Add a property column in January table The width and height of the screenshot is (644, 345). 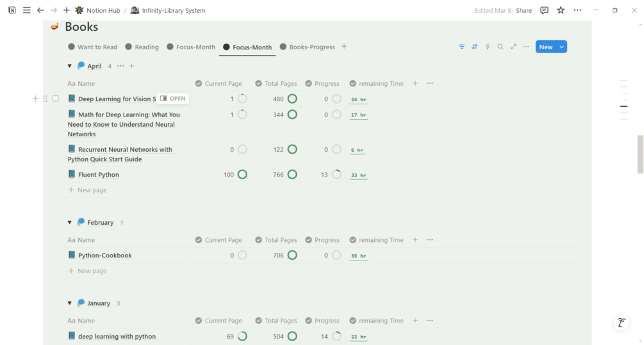tap(415, 321)
